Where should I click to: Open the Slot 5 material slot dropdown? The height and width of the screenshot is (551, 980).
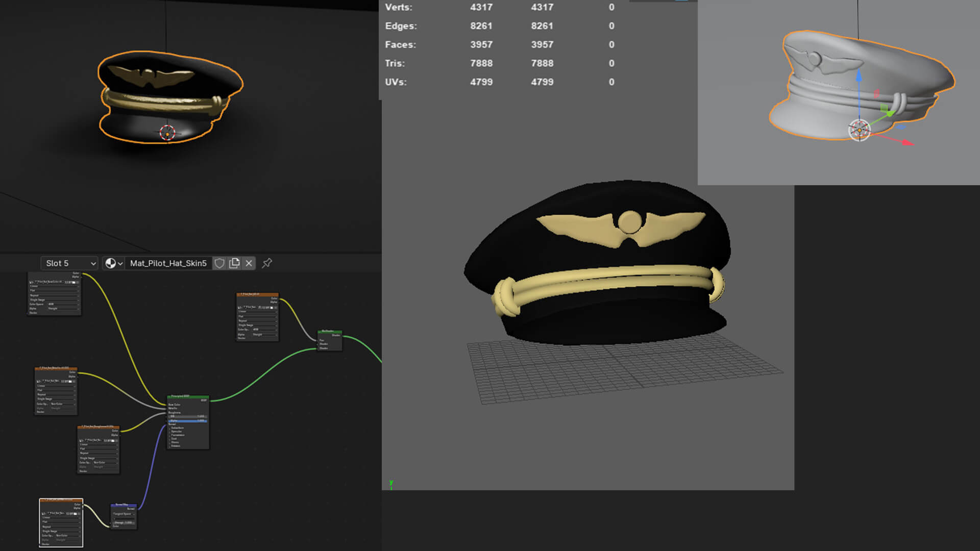point(69,263)
